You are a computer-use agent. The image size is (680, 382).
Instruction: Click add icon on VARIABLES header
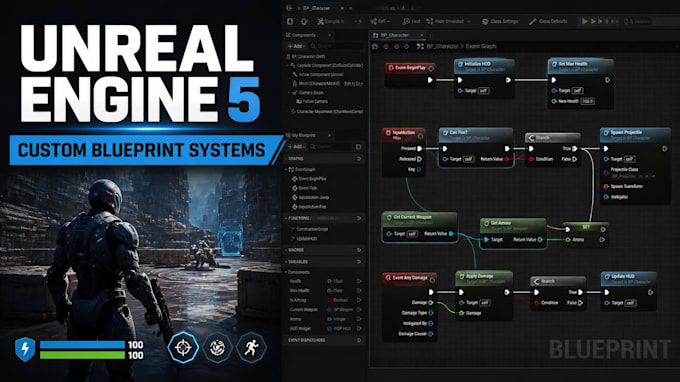click(359, 262)
